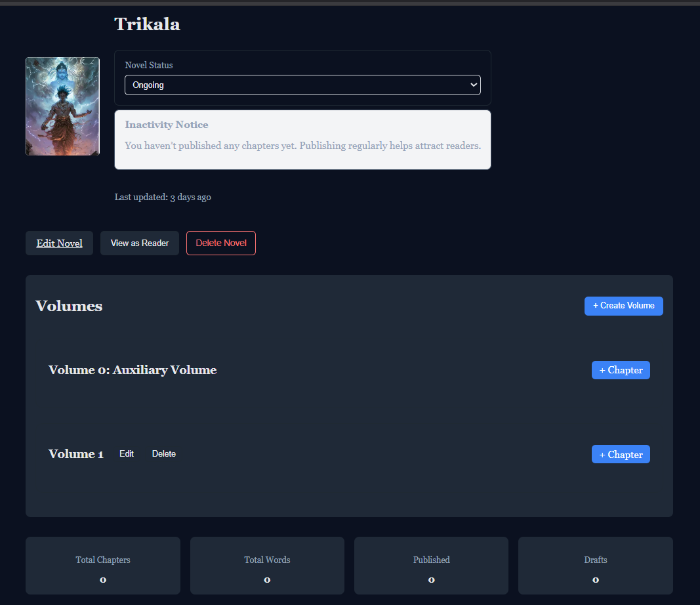Click the Last updated timestamp text
This screenshot has width=700, height=605.
pyautogui.click(x=163, y=197)
